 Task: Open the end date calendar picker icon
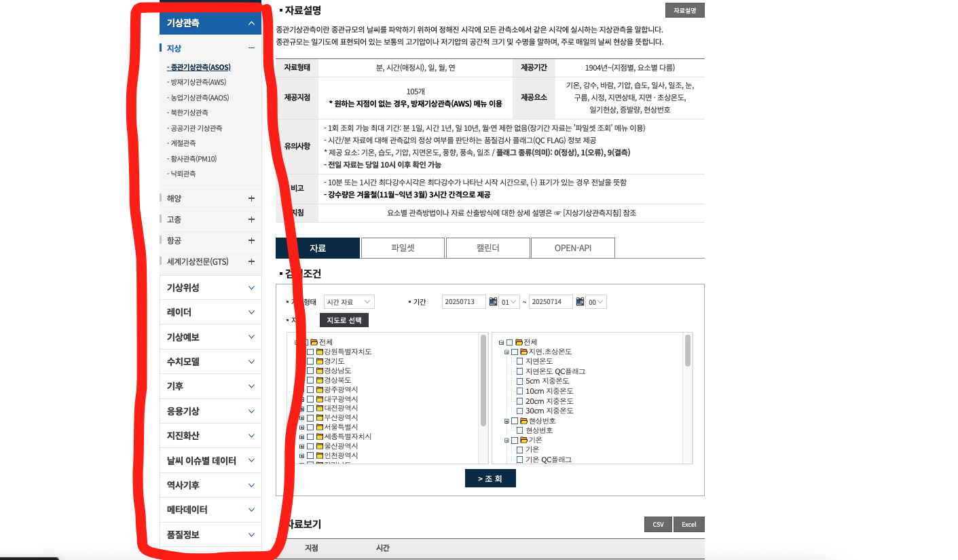pos(579,302)
